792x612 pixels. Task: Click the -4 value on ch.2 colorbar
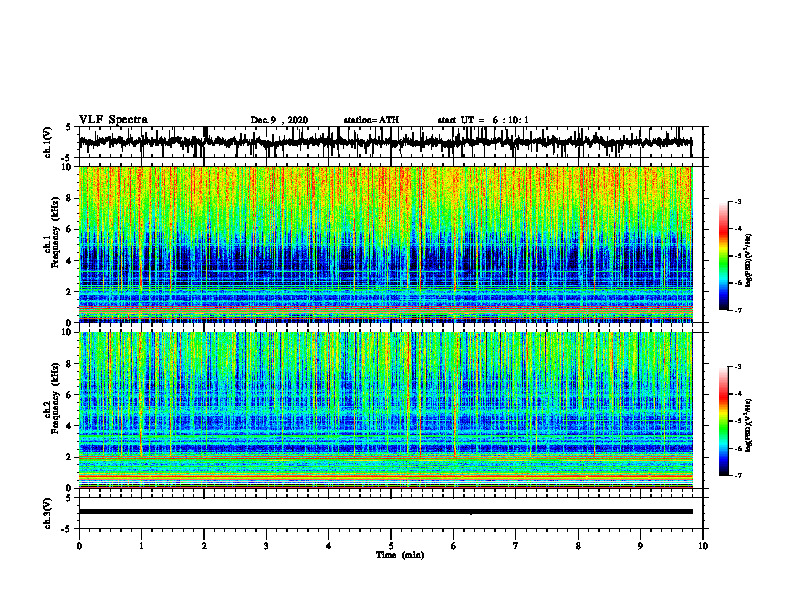pos(737,394)
